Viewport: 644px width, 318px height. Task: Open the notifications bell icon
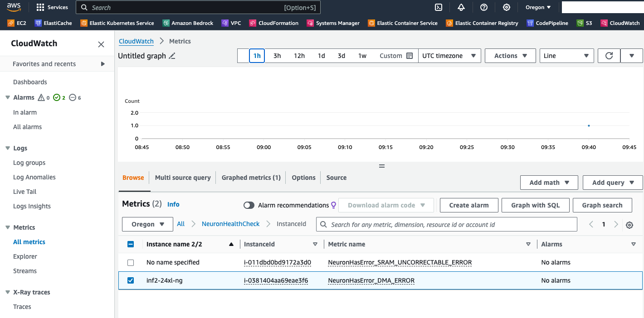coord(461,7)
